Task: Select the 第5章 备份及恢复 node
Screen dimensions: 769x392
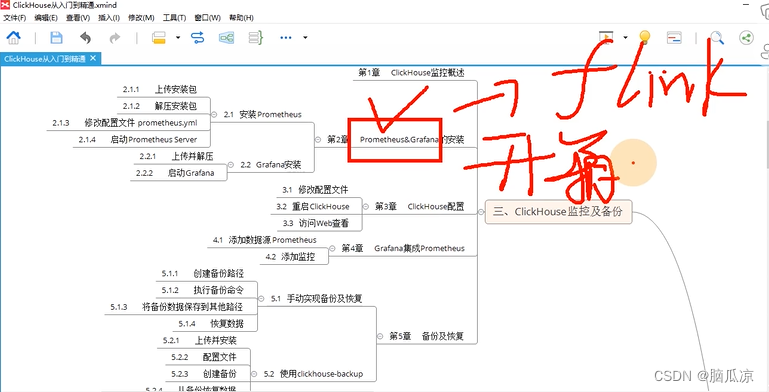Action: tap(426, 337)
